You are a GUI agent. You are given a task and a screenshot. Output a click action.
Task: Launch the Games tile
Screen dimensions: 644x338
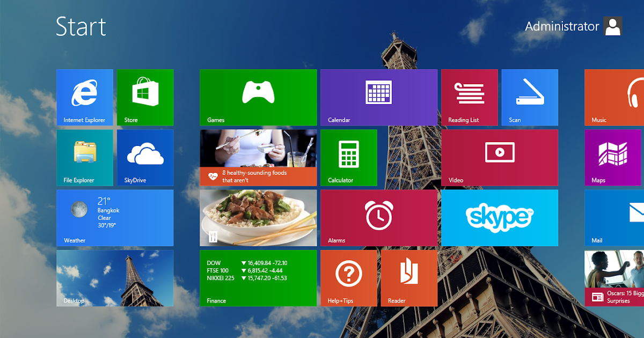pyautogui.click(x=258, y=98)
